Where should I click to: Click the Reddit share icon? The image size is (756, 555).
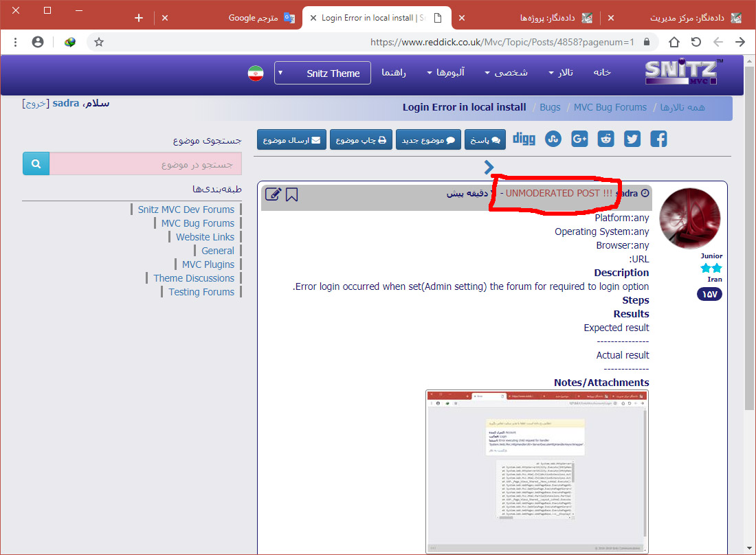tap(605, 139)
